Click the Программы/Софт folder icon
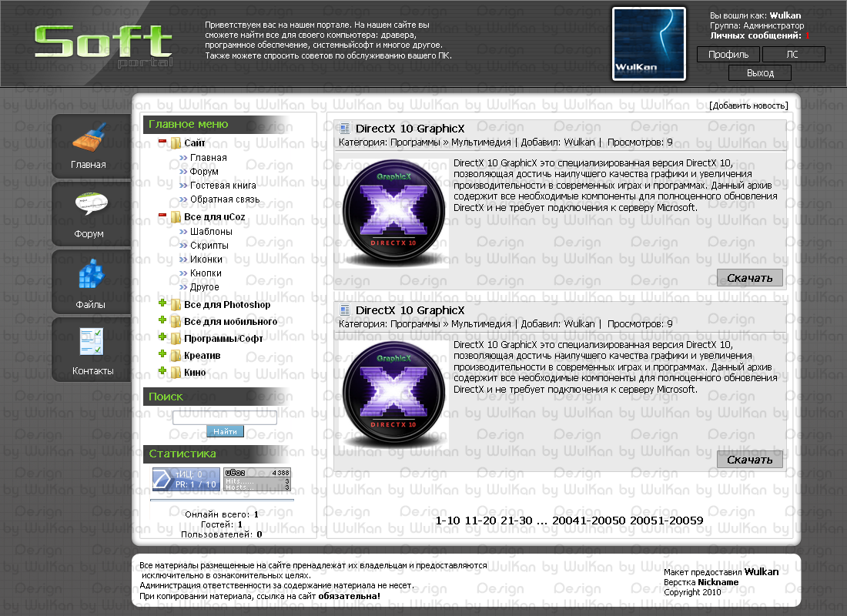The height and width of the screenshot is (616, 847). pyautogui.click(x=176, y=339)
